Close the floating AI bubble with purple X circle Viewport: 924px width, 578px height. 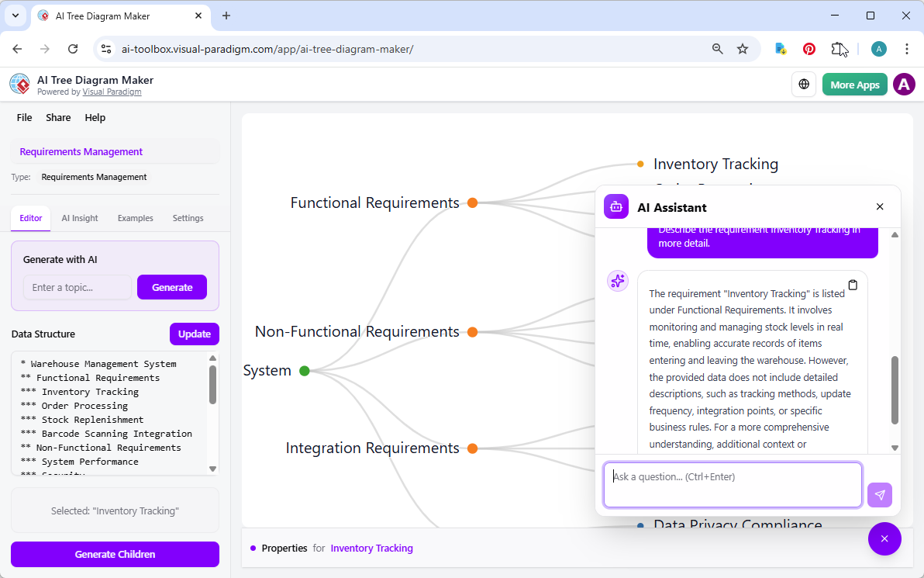884,538
